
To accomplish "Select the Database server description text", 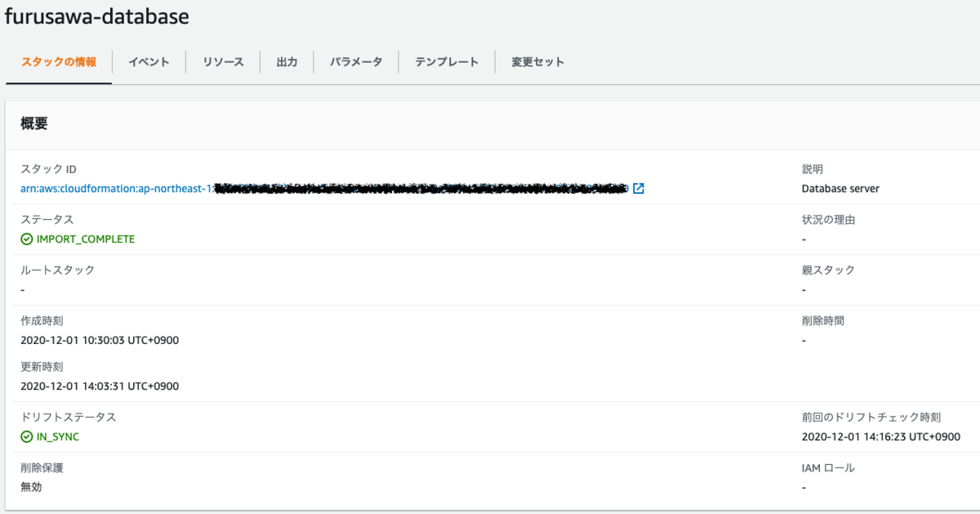I will click(x=840, y=189).
